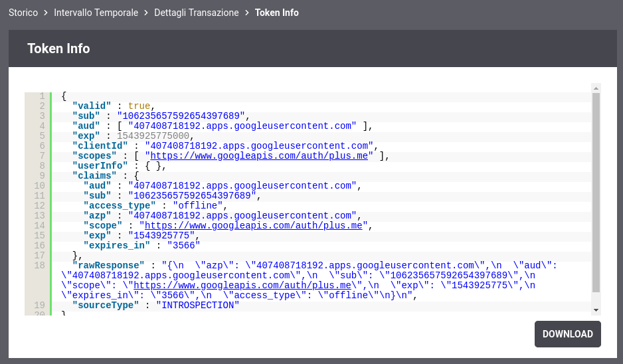This screenshot has height=364, width=623.
Task: Click line number 9 in the gutter
Action: [x=42, y=175]
